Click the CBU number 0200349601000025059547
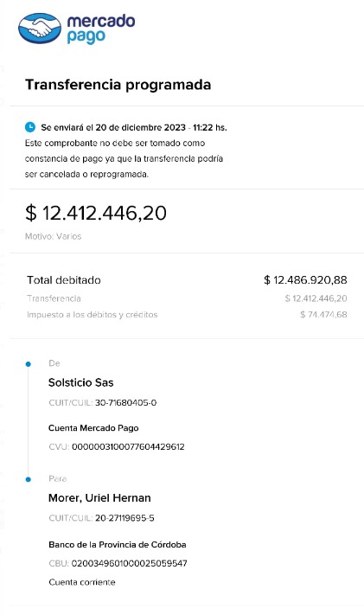The image size is (364, 615). tap(129, 563)
